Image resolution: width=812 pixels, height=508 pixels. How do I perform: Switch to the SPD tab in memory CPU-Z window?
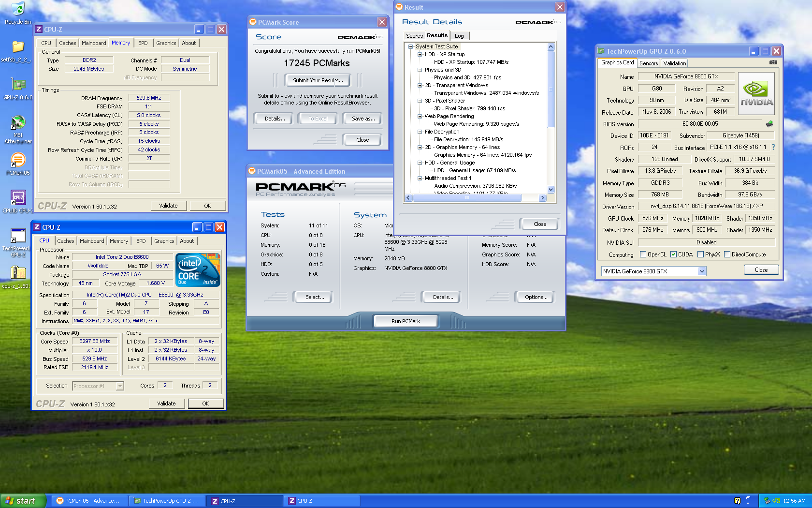(x=143, y=43)
